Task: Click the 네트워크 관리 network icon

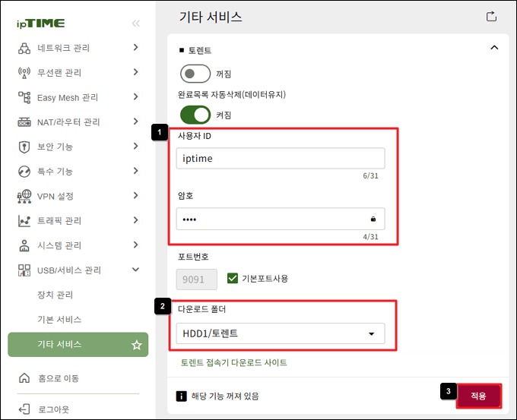Action: [24, 48]
